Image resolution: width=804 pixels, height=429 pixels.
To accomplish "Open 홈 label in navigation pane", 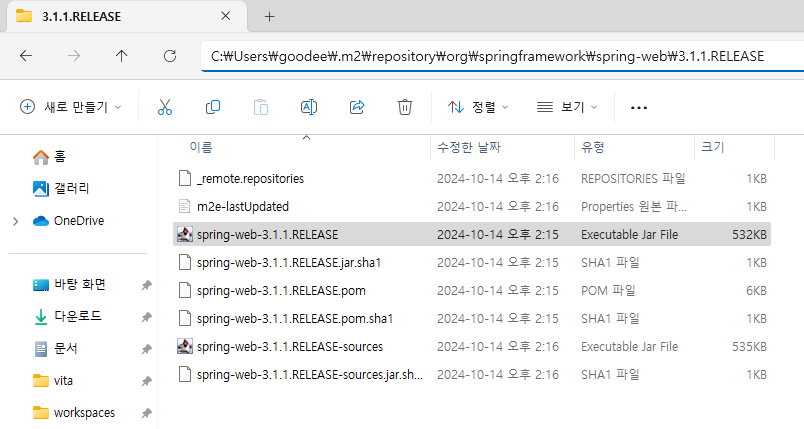I will point(60,156).
